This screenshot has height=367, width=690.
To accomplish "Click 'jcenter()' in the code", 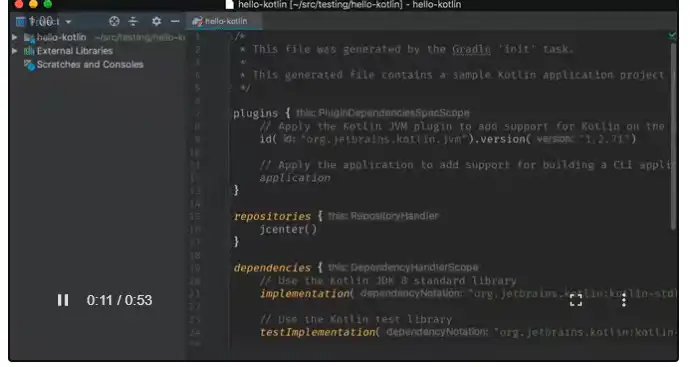I will pyautogui.click(x=288, y=229).
